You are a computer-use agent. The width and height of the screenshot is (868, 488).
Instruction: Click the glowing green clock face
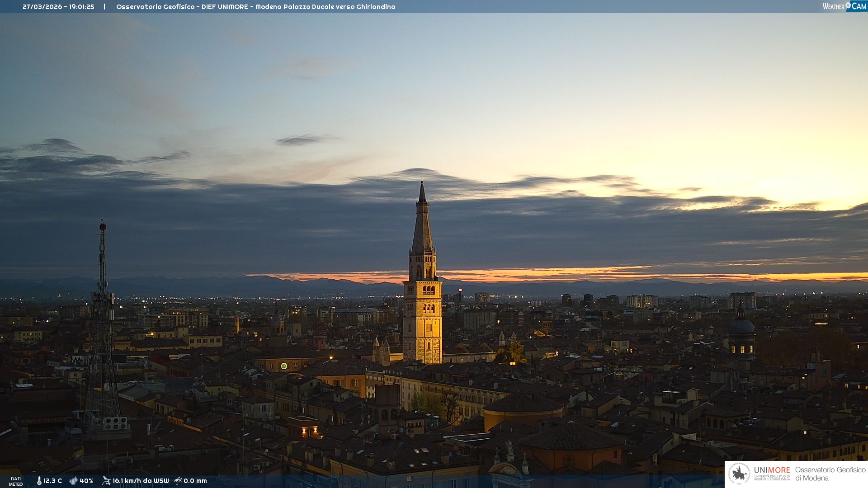[x=284, y=366]
